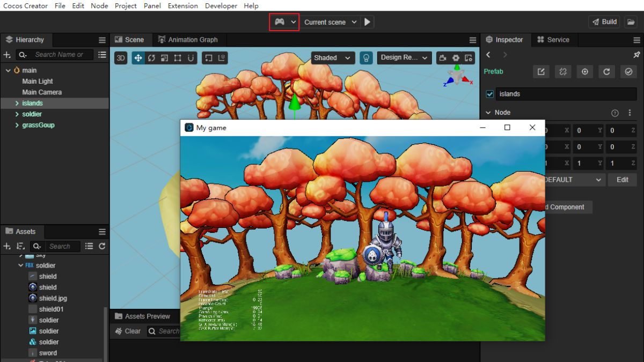Click the scene camera icon
Screen dimensions: 644x362
tap(443, 58)
